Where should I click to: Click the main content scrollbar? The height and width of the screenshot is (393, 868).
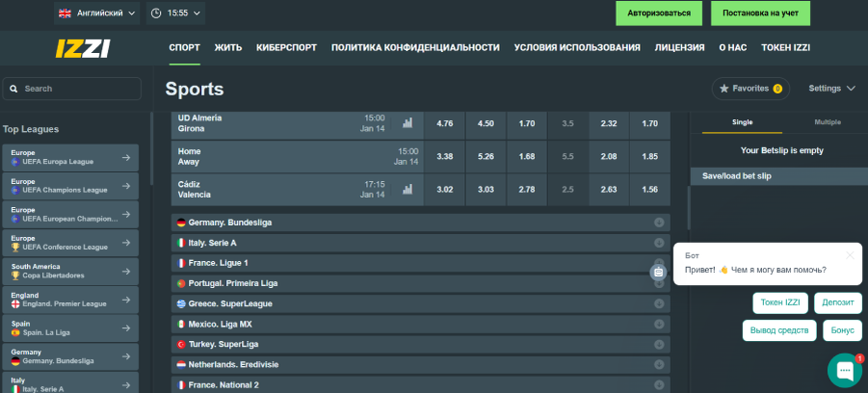(x=689, y=207)
